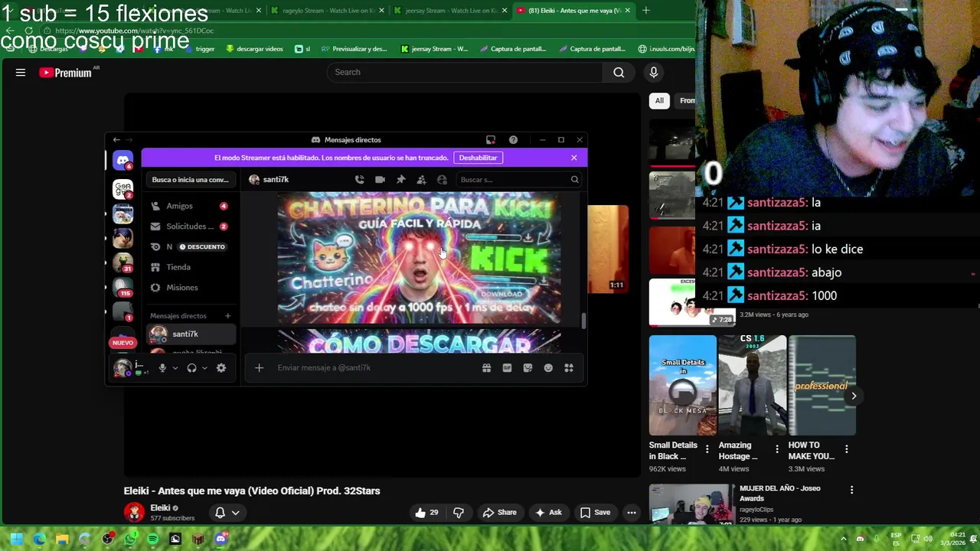Start a voice call with santi7k

coord(359,179)
